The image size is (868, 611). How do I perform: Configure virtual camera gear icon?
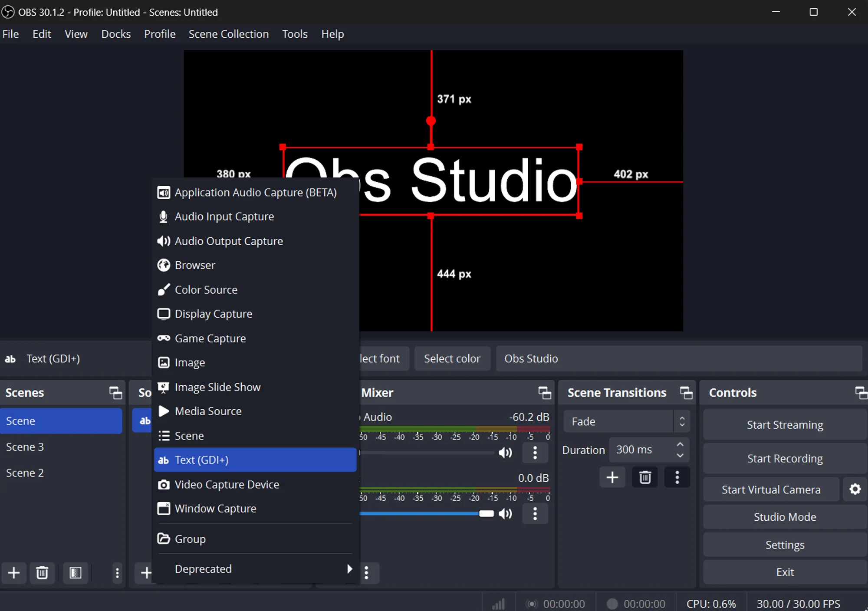[x=855, y=489]
